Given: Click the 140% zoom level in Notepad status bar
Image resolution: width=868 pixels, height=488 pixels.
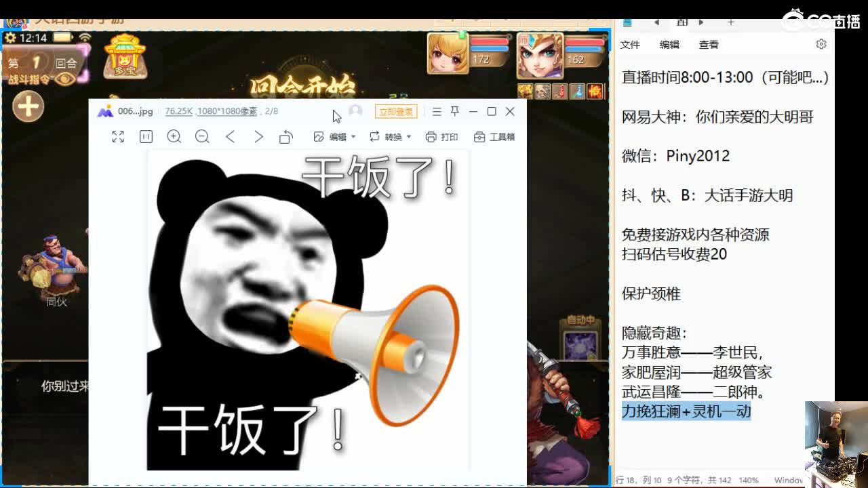Looking at the screenshot, I should click(748, 480).
